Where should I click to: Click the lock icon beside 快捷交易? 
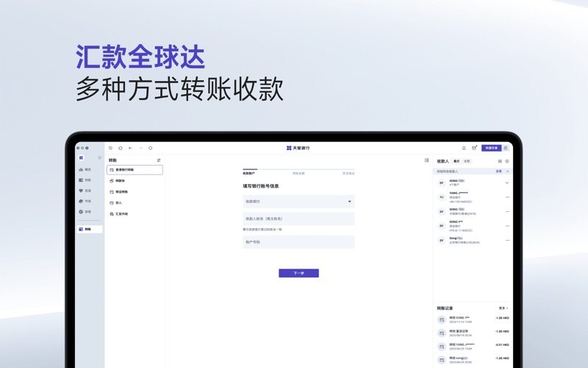506,148
